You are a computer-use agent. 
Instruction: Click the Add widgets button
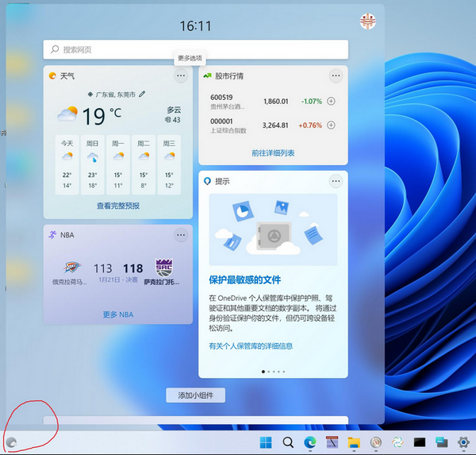point(196,395)
